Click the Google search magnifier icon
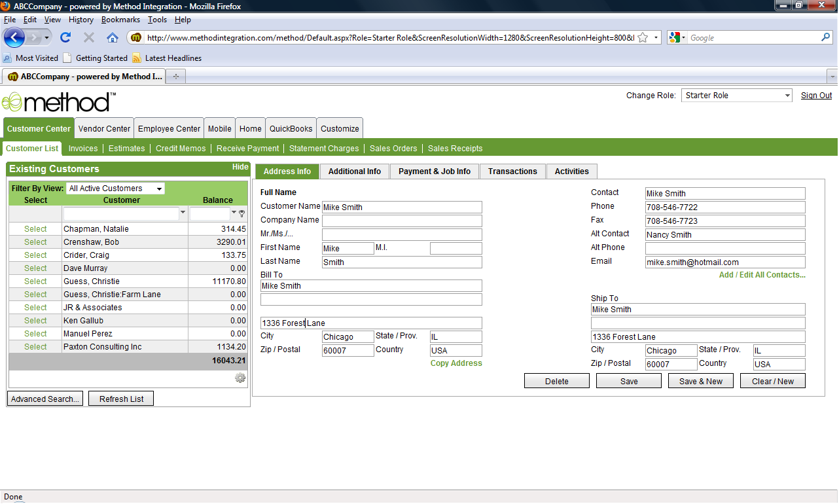 [826, 38]
